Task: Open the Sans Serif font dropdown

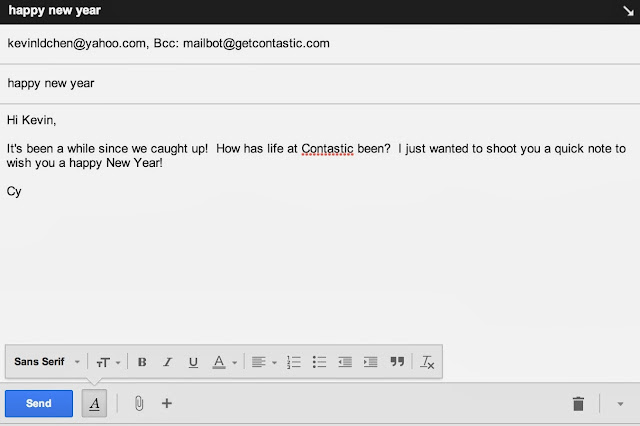Action: (47, 362)
